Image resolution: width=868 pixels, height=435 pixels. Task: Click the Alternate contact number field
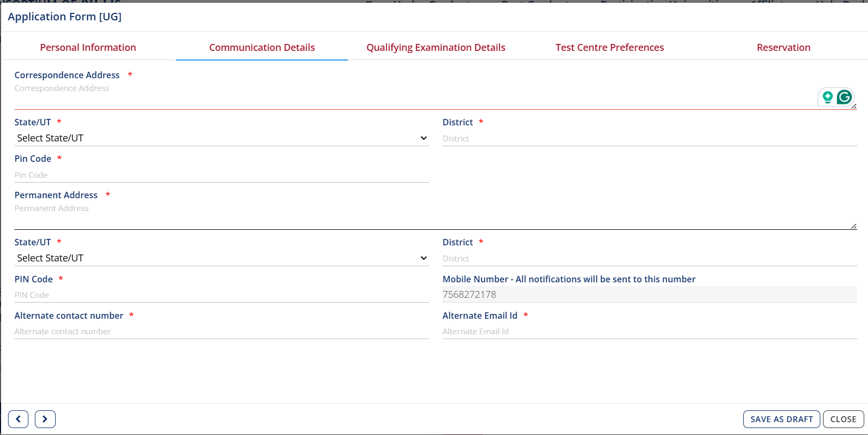coord(222,331)
